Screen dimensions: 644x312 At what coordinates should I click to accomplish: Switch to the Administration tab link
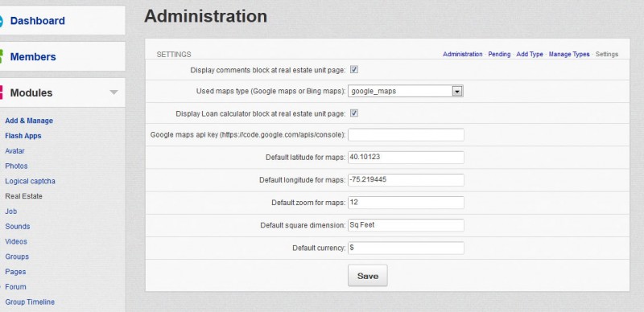tap(462, 54)
